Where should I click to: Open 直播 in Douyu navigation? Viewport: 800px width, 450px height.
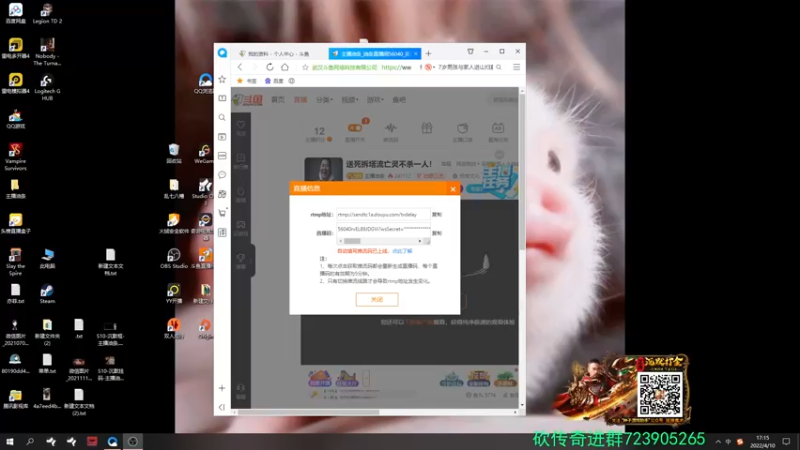click(x=301, y=100)
